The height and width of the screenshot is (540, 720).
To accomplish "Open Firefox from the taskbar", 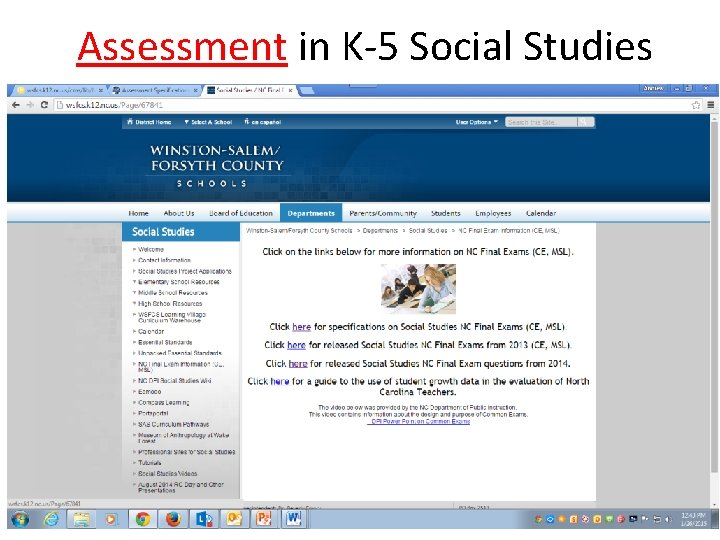I will [173, 519].
